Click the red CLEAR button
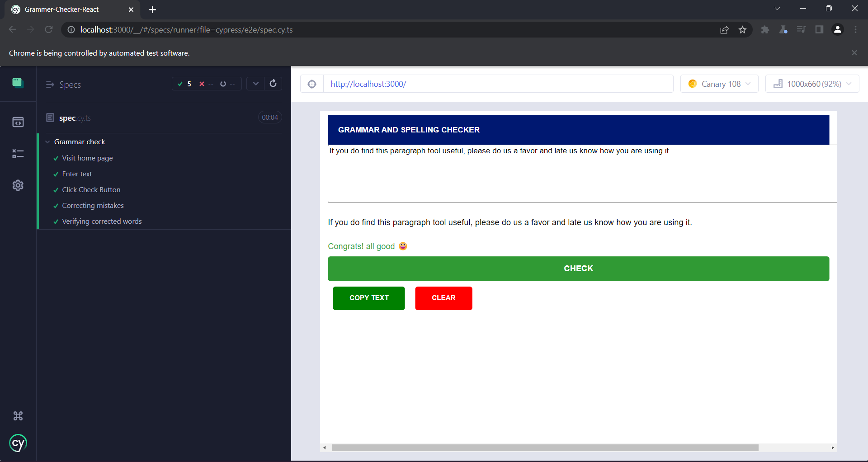 (443, 298)
